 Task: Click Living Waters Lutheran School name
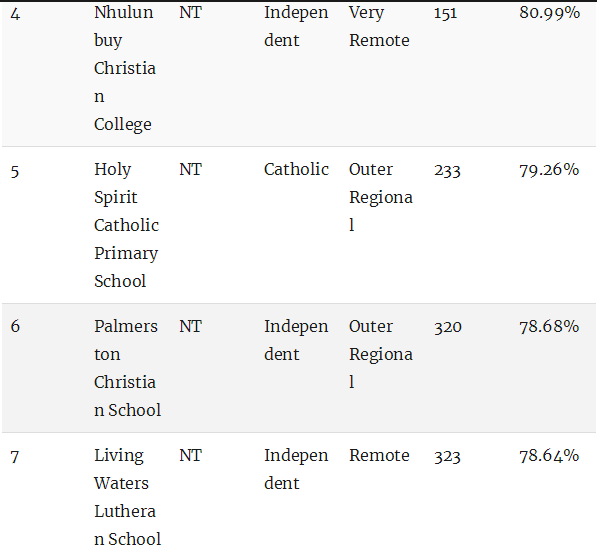(x=128, y=497)
